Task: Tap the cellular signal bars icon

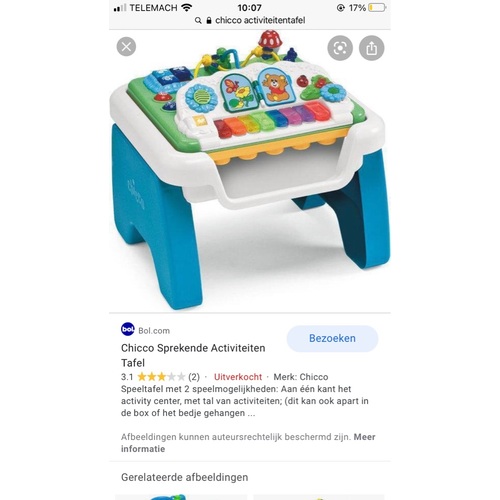Action: (120, 8)
